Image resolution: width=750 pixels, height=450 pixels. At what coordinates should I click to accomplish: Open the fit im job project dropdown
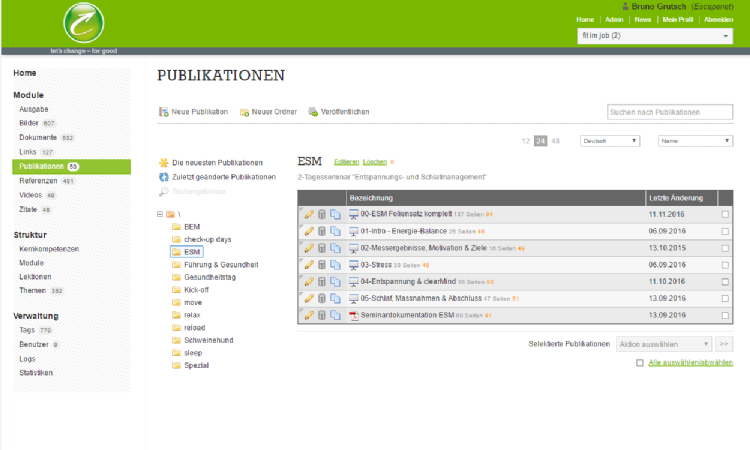pos(656,36)
